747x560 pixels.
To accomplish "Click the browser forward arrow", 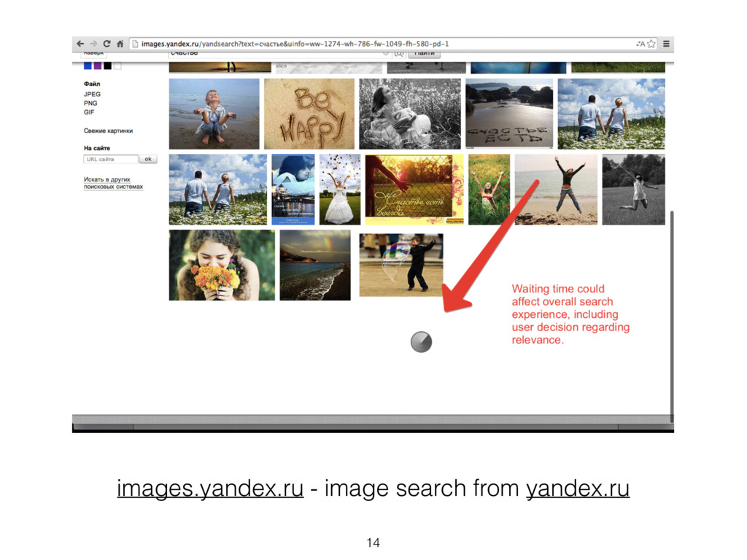I will tap(93, 43).
